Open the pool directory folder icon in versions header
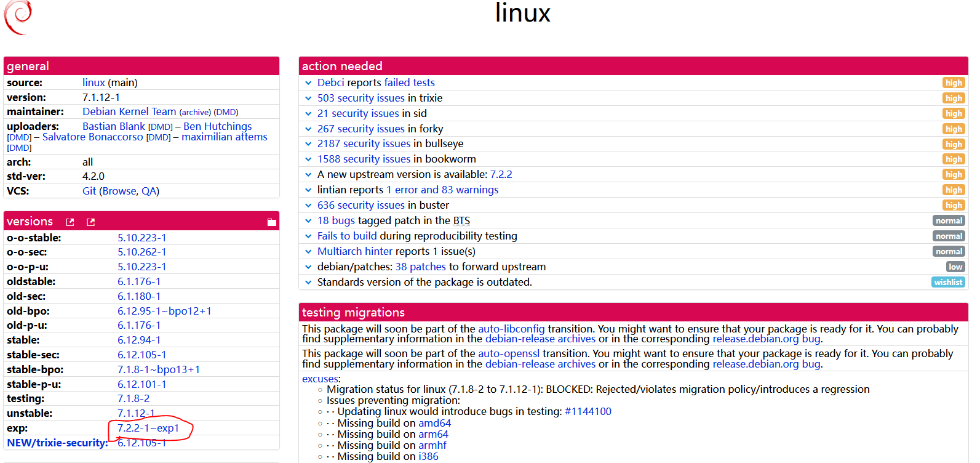Image resolution: width=980 pixels, height=463 pixels. 272,222
